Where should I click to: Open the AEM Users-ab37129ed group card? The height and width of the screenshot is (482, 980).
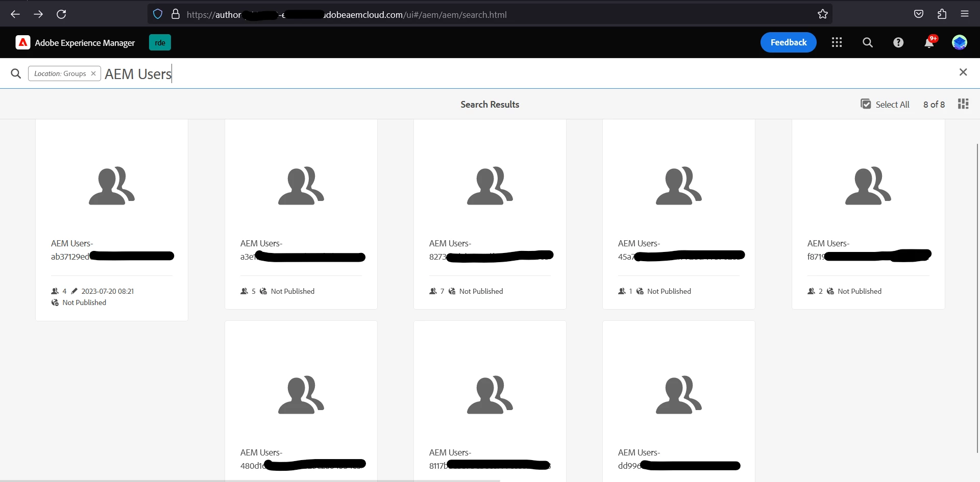pos(112,220)
